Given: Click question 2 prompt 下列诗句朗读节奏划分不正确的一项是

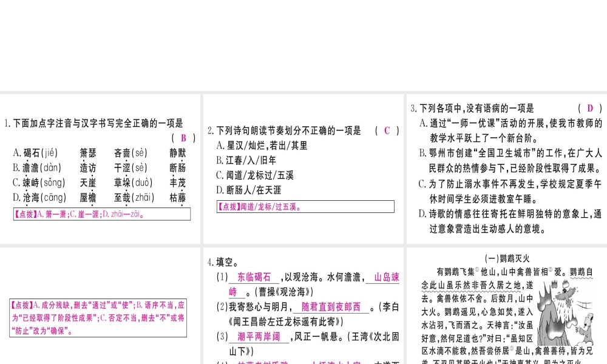Looking at the screenshot, I should pyautogui.click(x=288, y=131).
